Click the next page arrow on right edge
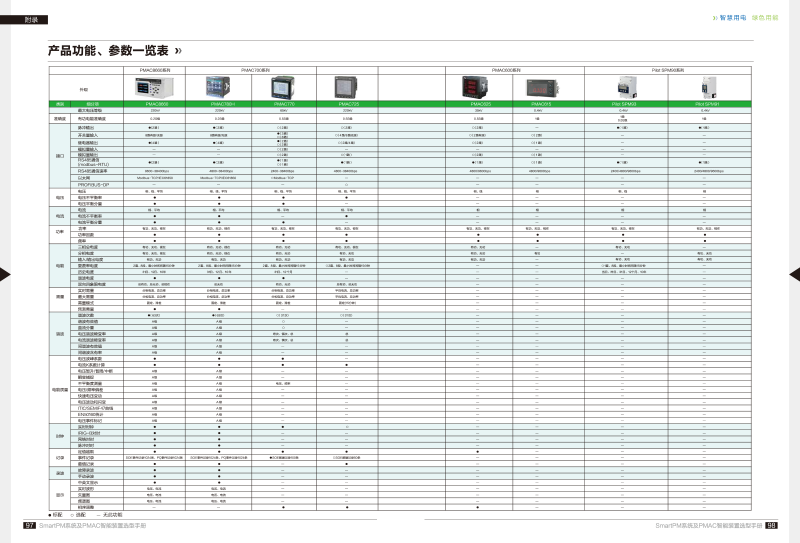800x543 pixels. [794, 272]
